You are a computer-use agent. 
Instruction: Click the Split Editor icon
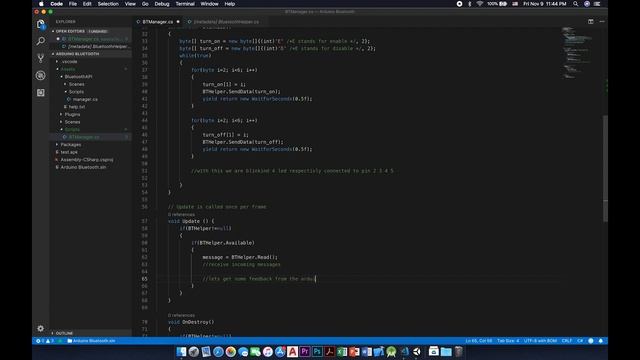click(x=591, y=21)
